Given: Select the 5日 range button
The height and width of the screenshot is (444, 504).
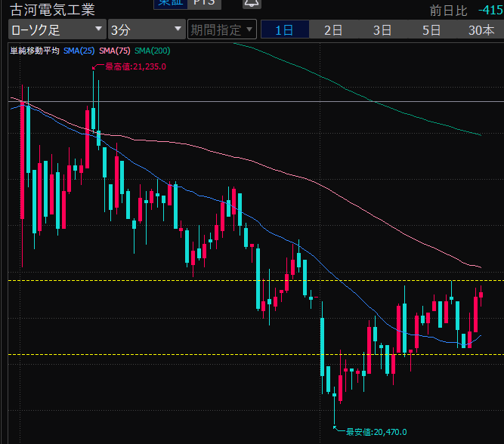Looking at the screenshot, I should tap(431, 30).
